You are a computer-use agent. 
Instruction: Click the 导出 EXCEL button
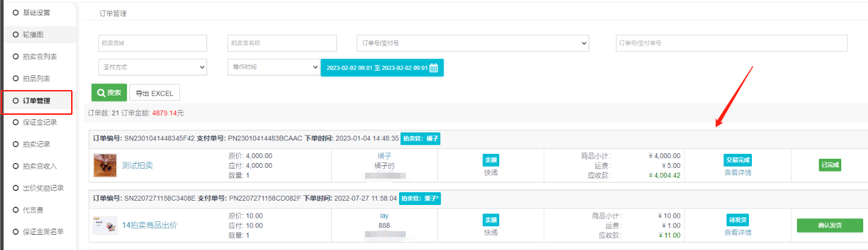pos(154,93)
